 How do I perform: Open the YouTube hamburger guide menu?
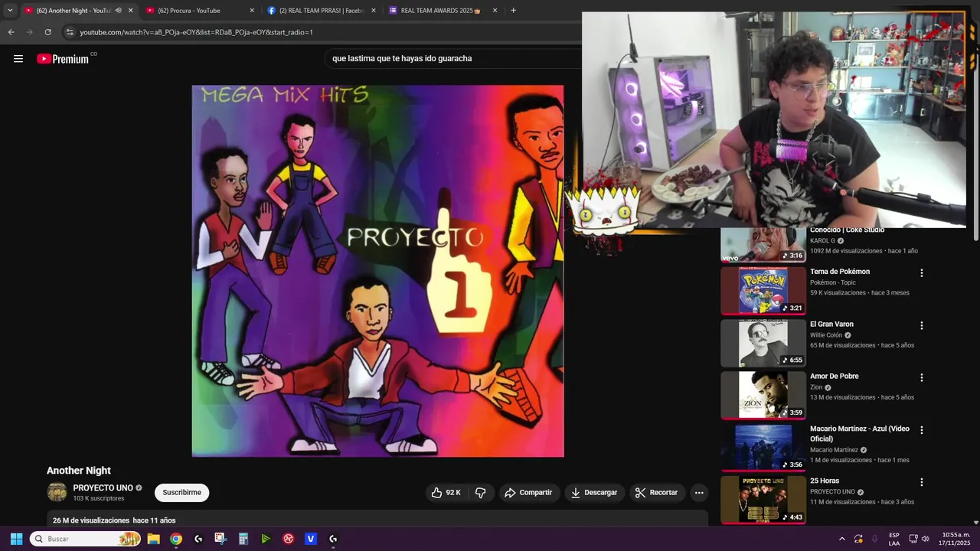[18, 59]
